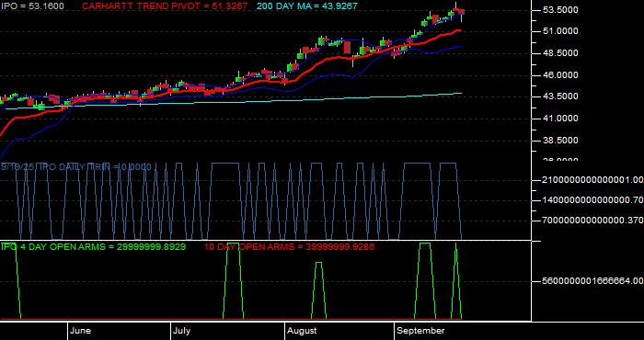Click the 10 DAY OPEN ARMS label

(x=289, y=247)
